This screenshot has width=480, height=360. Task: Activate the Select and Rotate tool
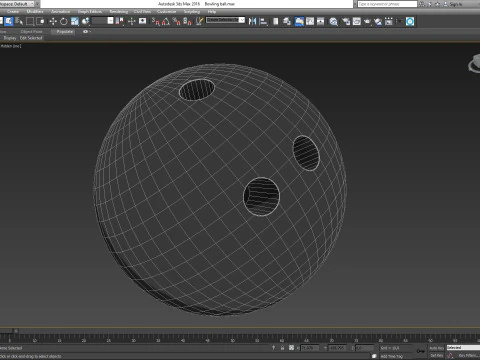point(64,21)
